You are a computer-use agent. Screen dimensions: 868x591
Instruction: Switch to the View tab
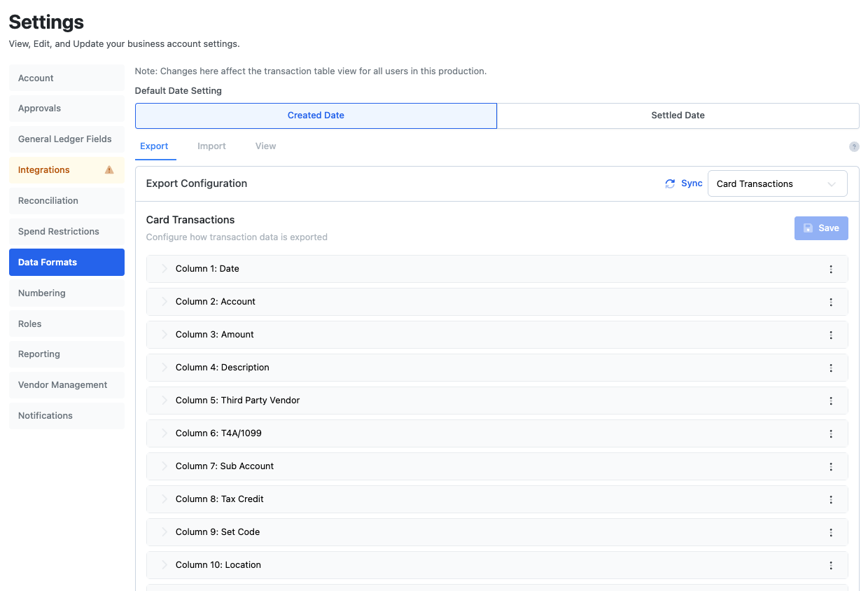pos(266,146)
